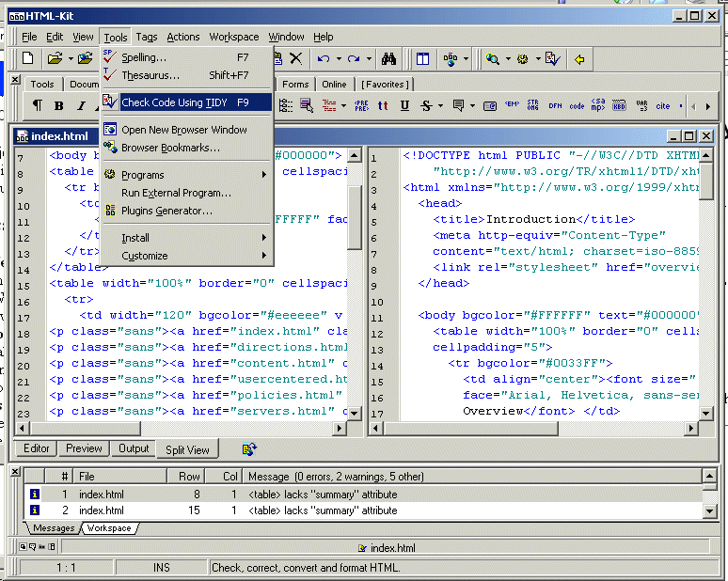Switch to the Editor tab

[37, 448]
